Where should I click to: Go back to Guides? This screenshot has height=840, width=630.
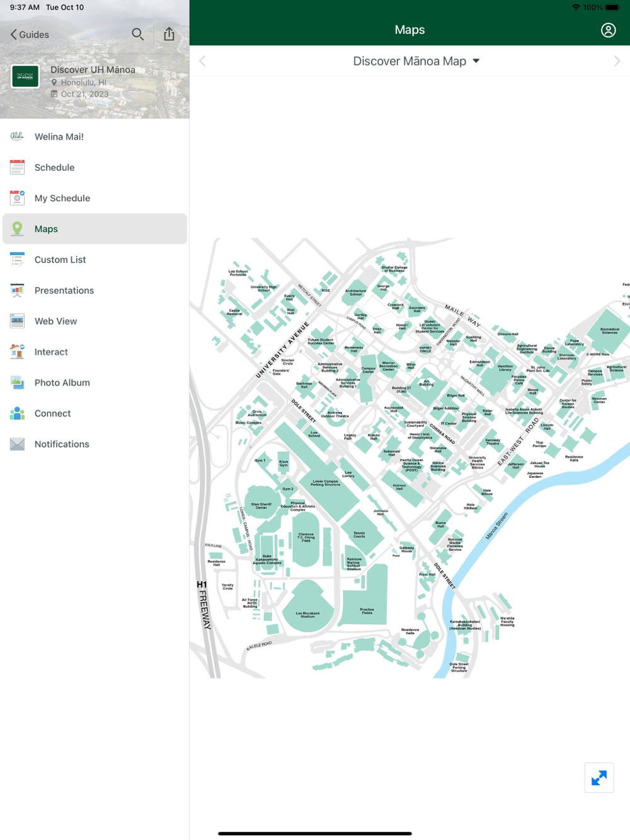pos(29,35)
